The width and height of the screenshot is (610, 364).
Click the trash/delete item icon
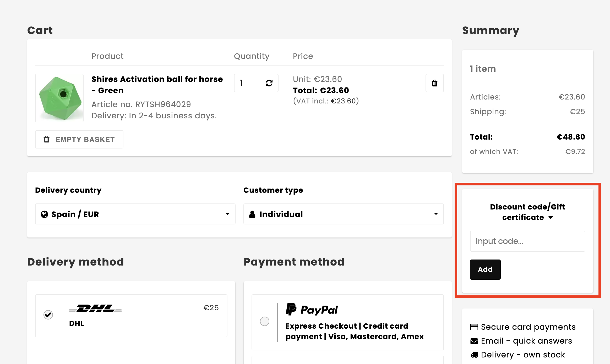[x=434, y=83]
